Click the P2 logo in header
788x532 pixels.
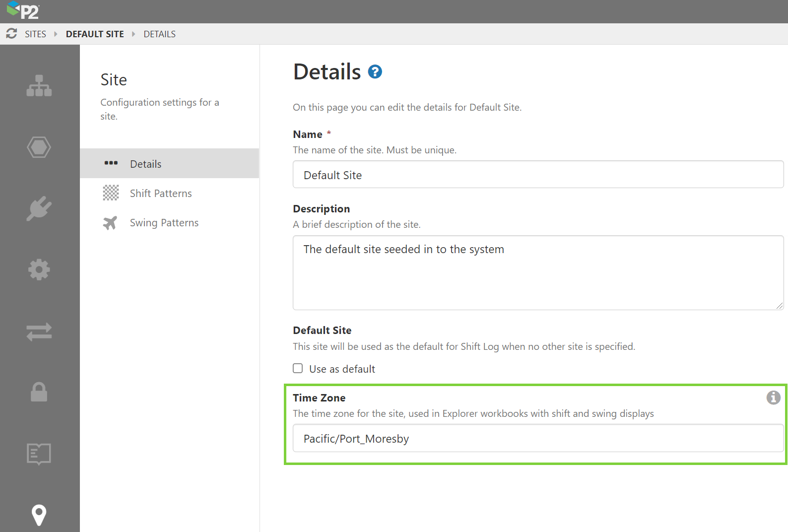click(23, 11)
